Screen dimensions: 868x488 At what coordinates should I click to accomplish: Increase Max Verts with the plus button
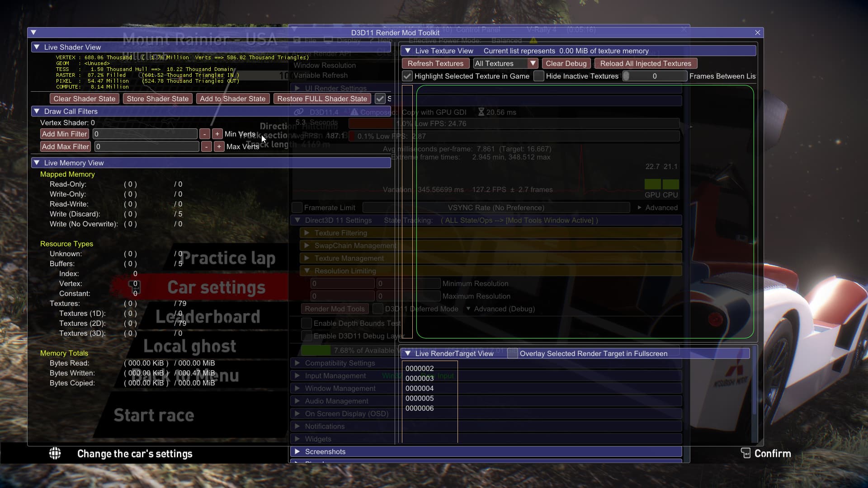(219, 147)
